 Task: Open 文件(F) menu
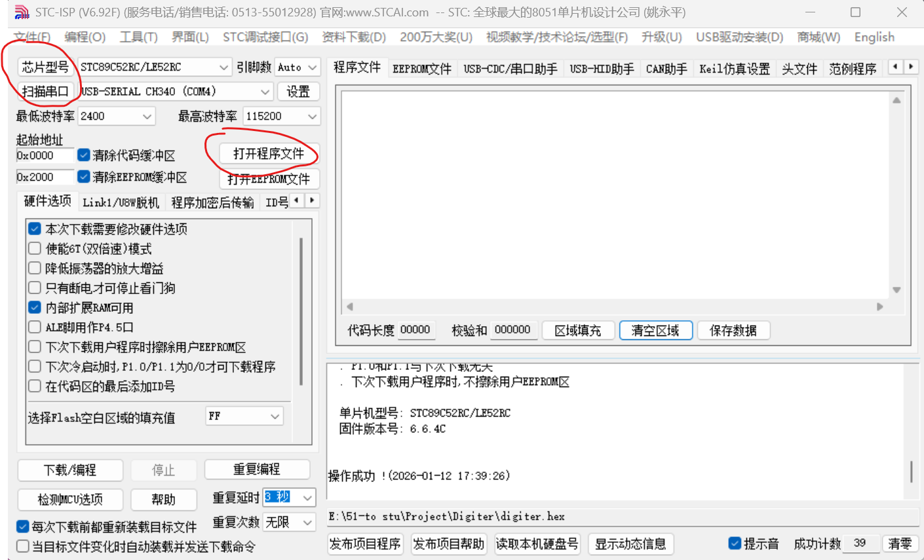(x=32, y=37)
